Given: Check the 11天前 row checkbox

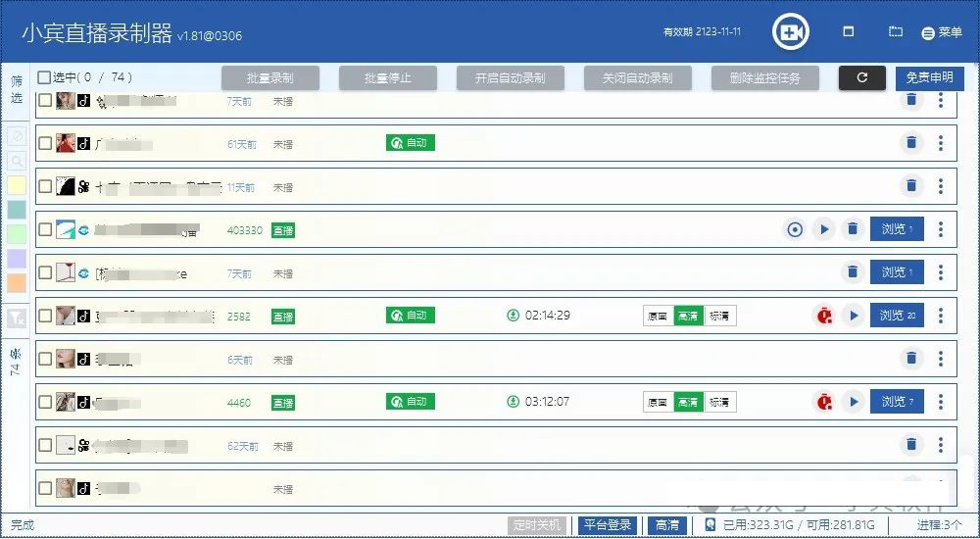Looking at the screenshot, I should (x=45, y=186).
